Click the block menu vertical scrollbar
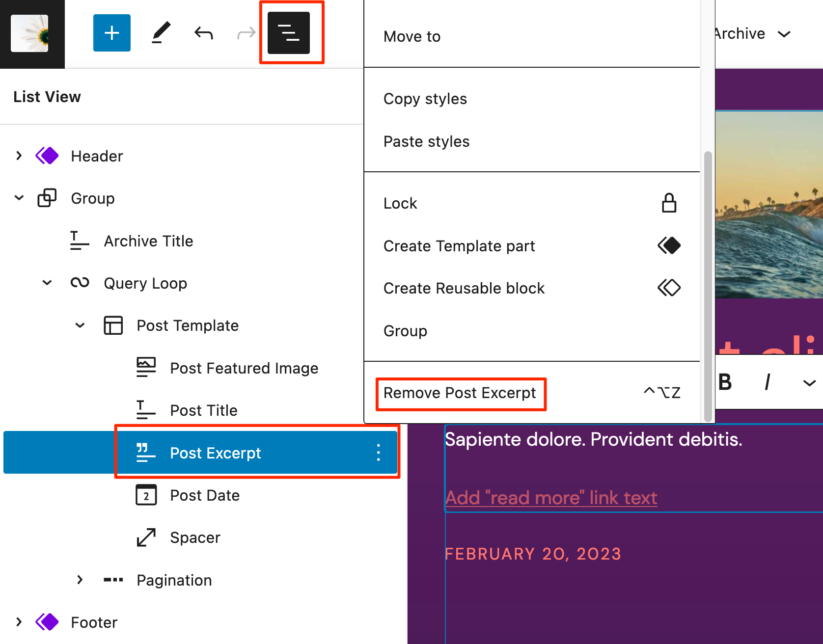Screen dimensions: 823x644 point(708,285)
